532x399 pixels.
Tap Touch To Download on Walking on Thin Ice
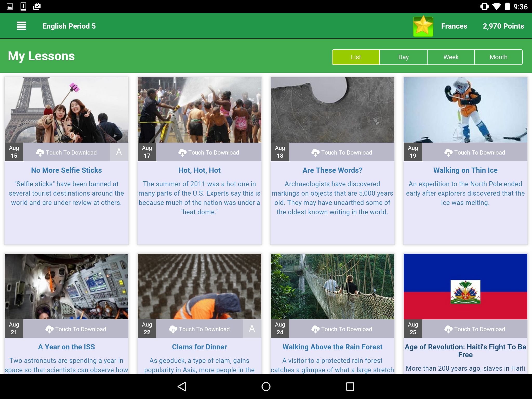(475, 152)
